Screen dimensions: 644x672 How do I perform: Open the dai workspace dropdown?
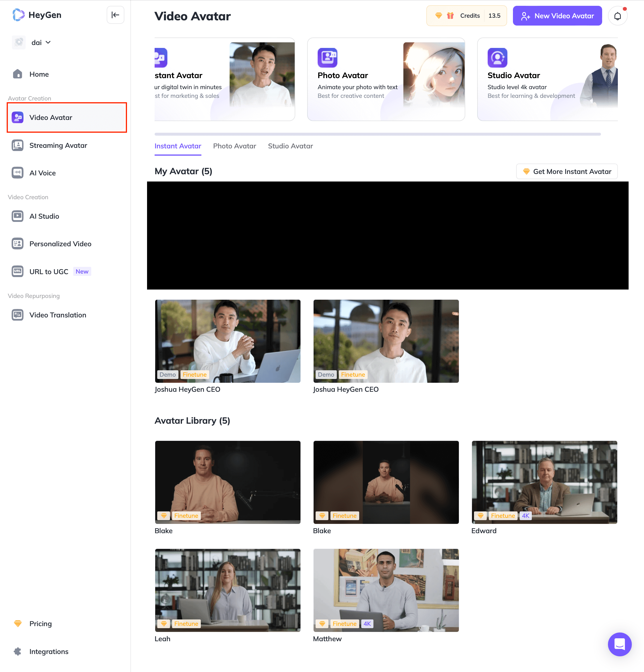click(x=41, y=42)
